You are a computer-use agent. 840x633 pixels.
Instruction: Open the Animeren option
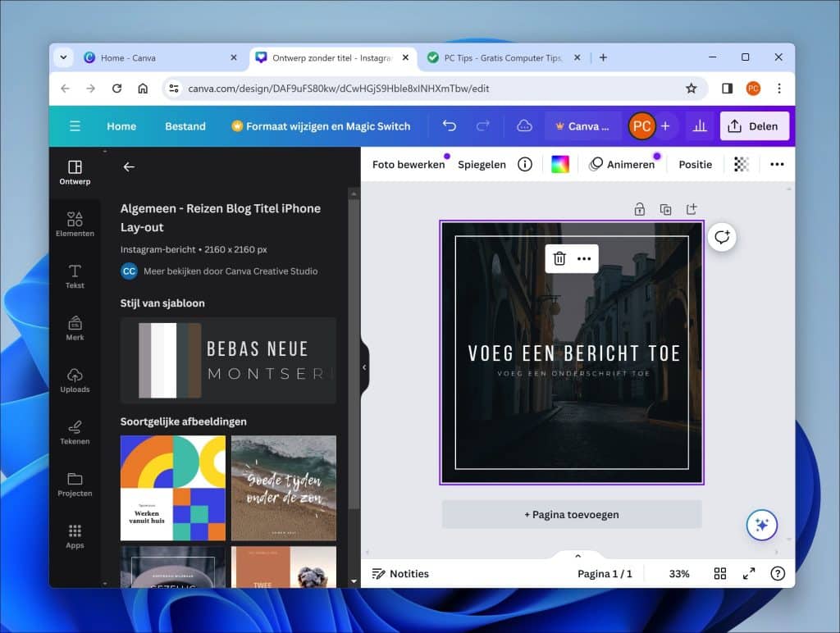click(622, 165)
